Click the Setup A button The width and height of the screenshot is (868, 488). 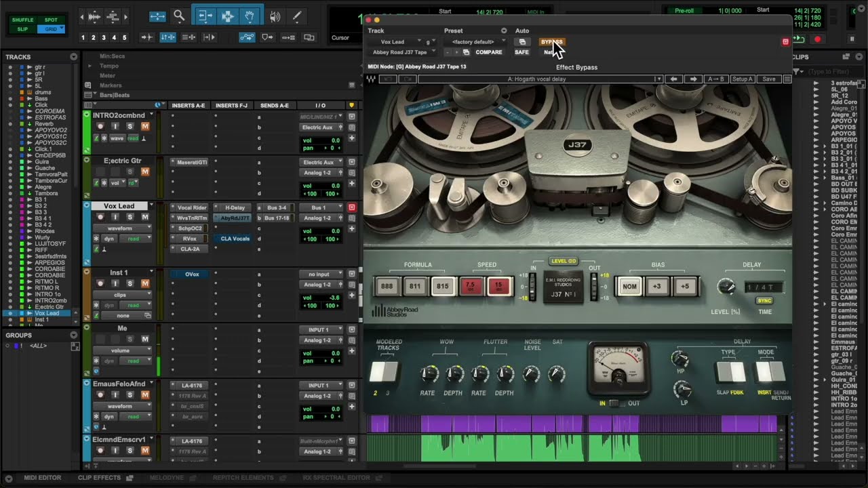click(x=743, y=79)
